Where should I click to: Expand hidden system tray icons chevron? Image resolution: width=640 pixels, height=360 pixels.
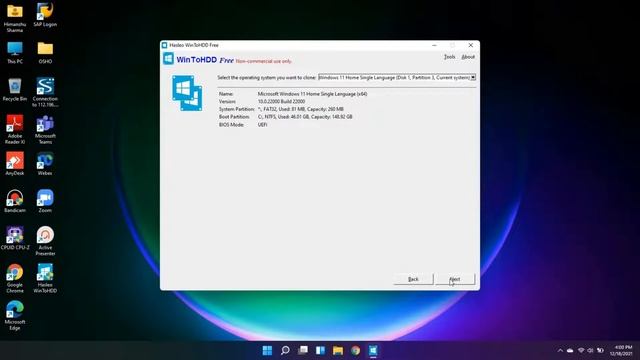coord(560,350)
